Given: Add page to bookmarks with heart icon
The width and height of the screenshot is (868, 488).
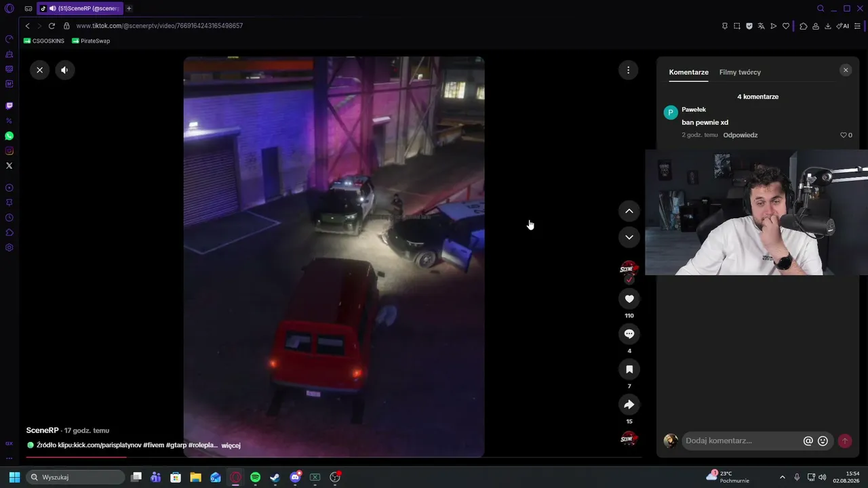Looking at the screenshot, I should [x=786, y=26].
